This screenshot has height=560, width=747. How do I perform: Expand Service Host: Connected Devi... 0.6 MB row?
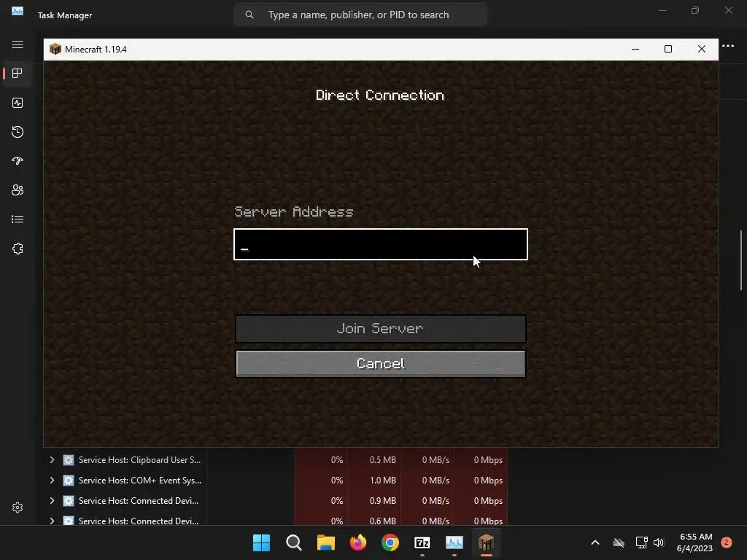coord(52,521)
